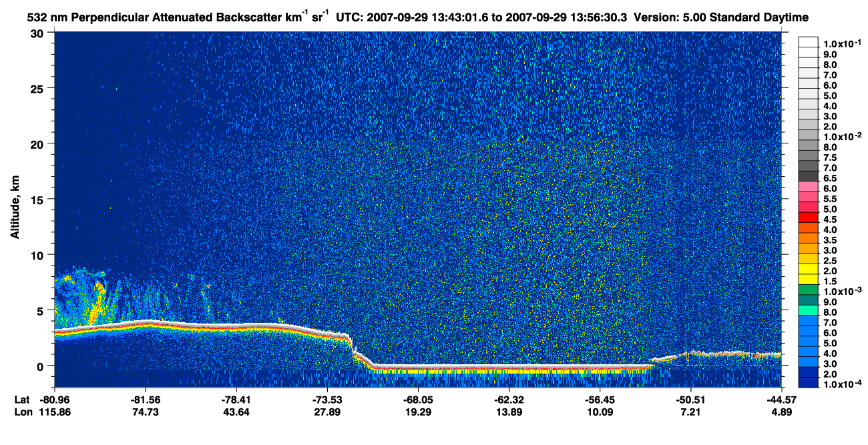Select the latitude value '-62.32'
The width and height of the screenshot is (868, 445).
pos(509,400)
